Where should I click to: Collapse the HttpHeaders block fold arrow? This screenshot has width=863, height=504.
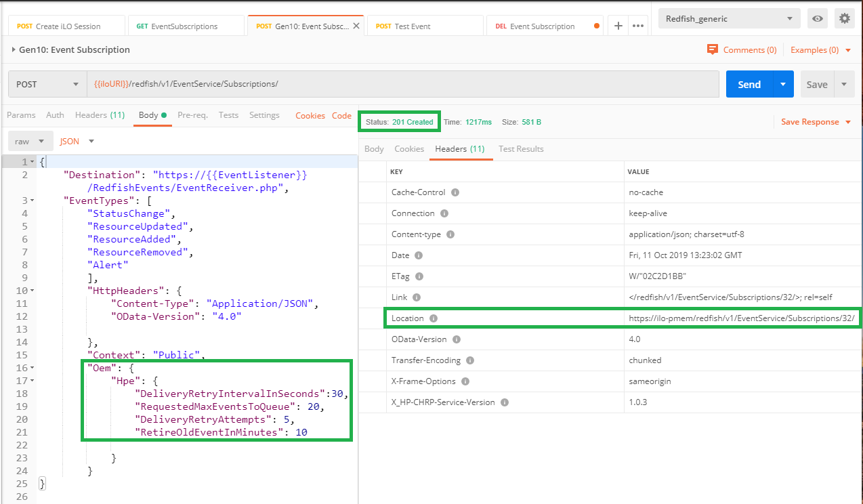click(33, 291)
